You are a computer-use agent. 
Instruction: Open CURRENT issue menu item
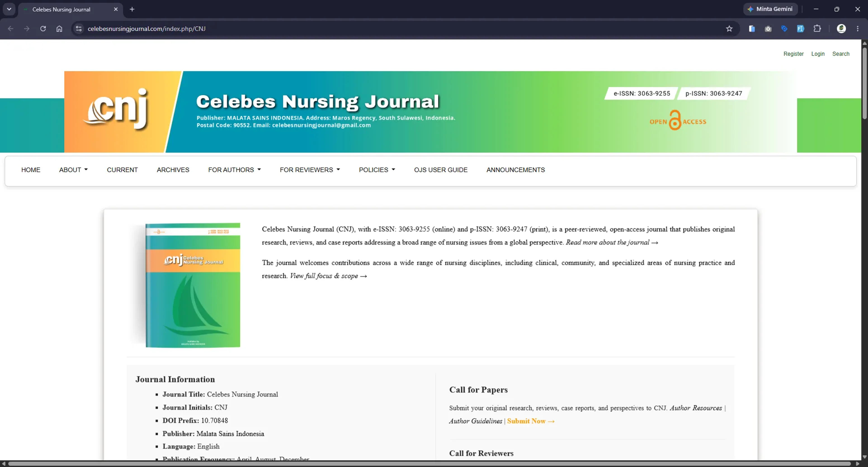click(x=122, y=170)
